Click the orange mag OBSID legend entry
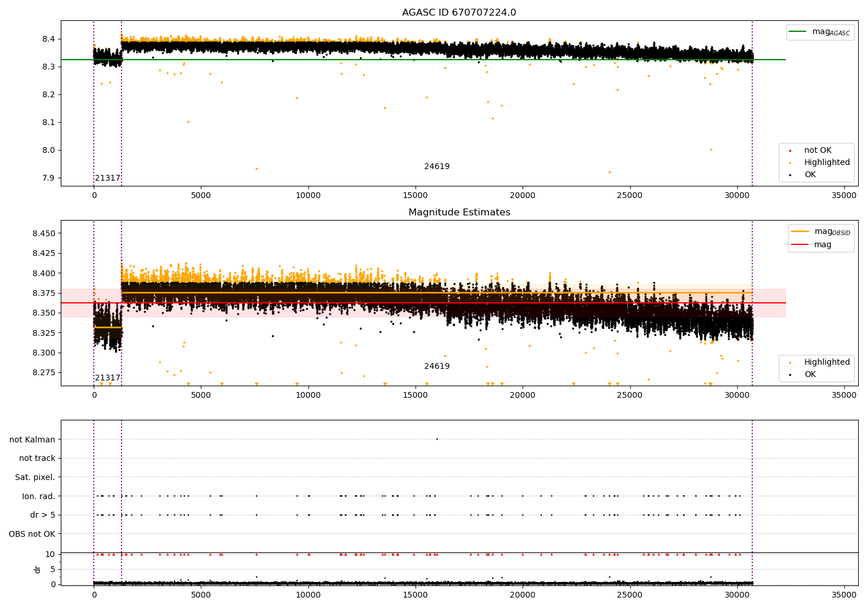868x608 pixels. [x=821, y=232]
